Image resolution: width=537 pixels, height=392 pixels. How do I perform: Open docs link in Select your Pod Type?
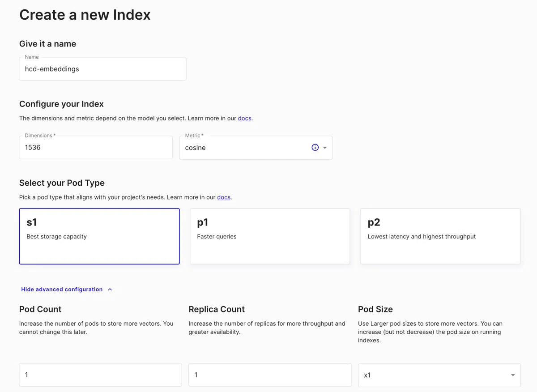coord(224,197)
